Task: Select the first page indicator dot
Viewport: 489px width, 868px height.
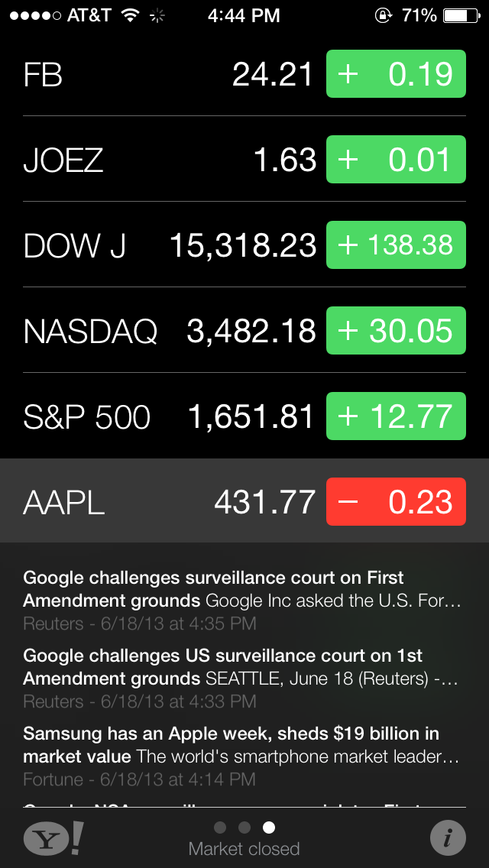Action: tap(220, 828)
